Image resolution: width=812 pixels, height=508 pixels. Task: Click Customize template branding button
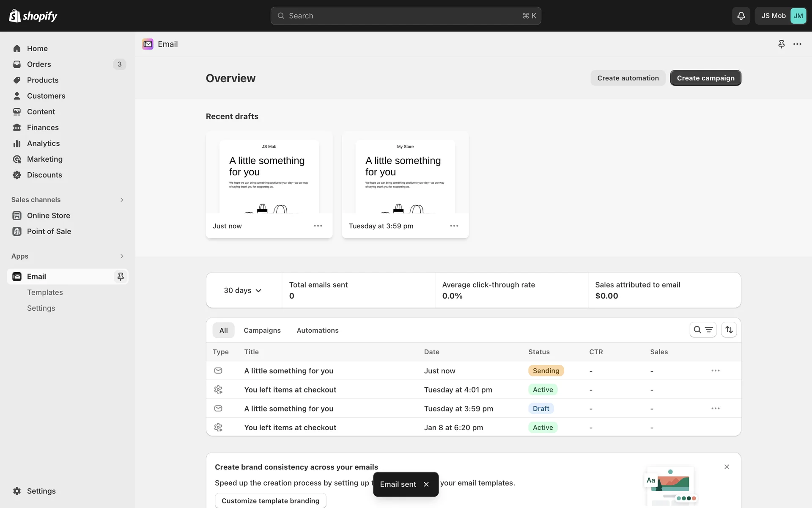tap(270, 500)
